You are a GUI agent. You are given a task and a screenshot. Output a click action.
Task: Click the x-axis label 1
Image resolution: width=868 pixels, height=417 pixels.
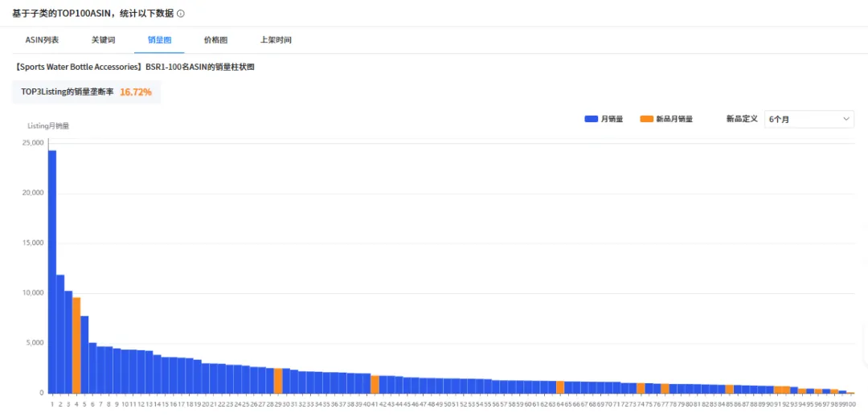click(x=52, y=404)
